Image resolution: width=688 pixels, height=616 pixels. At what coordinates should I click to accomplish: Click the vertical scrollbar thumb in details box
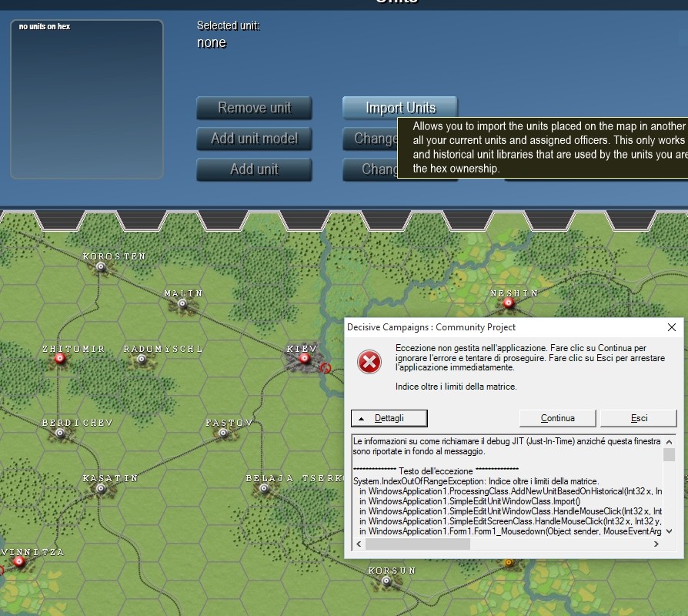pos(669,454)
